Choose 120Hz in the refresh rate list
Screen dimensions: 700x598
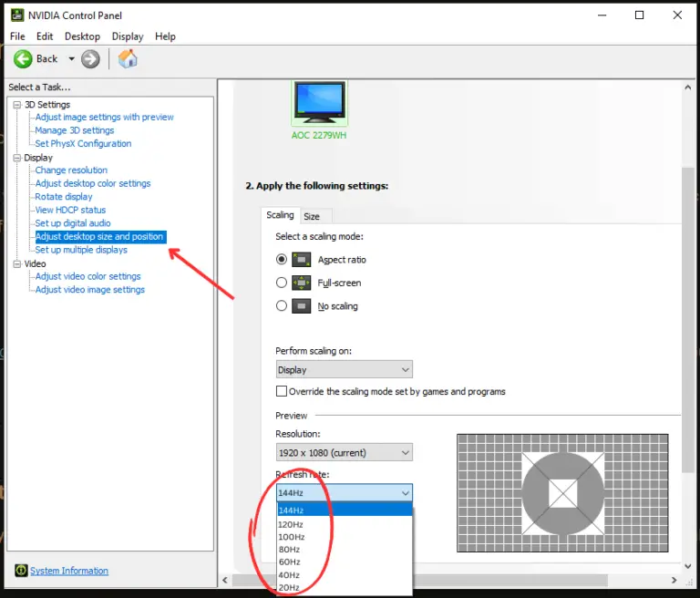(x=345, y=524)
